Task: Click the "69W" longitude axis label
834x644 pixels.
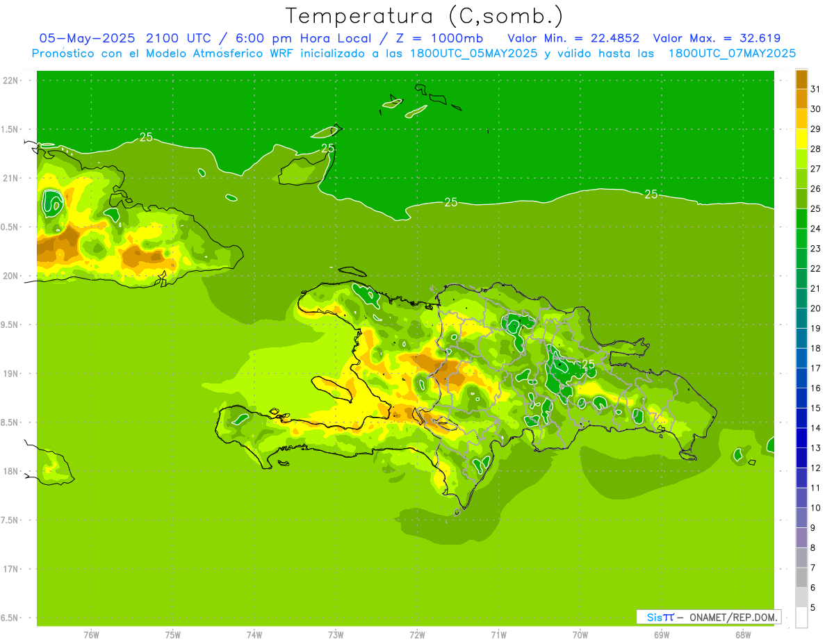Action: click(x=662, y=635)
